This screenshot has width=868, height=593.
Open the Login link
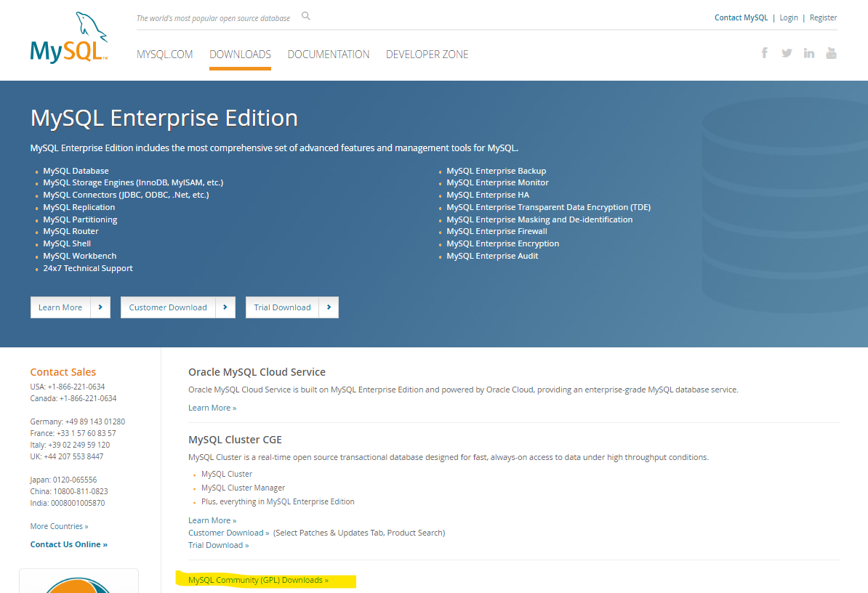(789, 17)
